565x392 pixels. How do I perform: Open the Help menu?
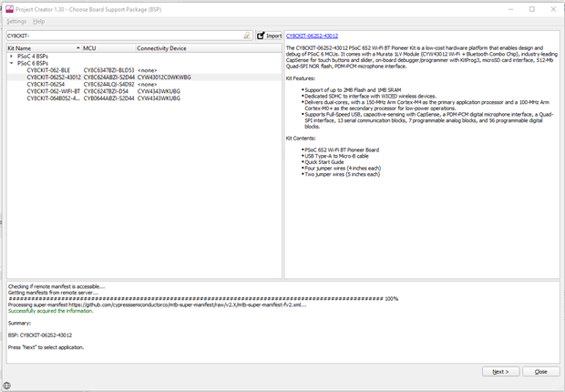[x=38, y=21]
